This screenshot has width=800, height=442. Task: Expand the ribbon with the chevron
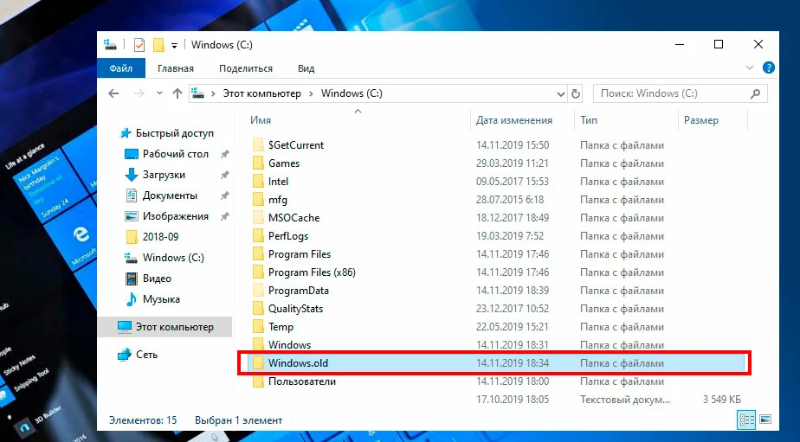point(749,67)
